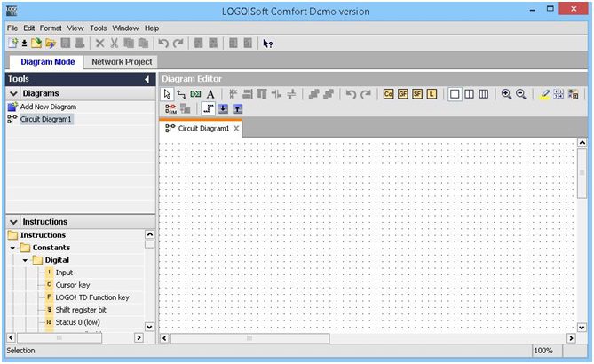Click the main toolbar Save icon

click(x=66, y=44)
